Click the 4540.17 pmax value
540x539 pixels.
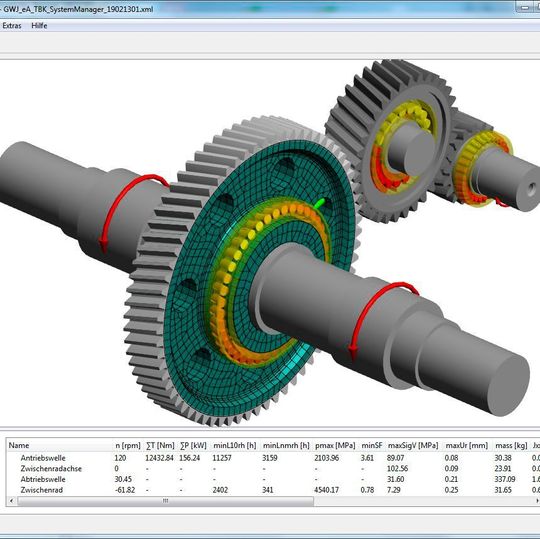coord(326,490)
